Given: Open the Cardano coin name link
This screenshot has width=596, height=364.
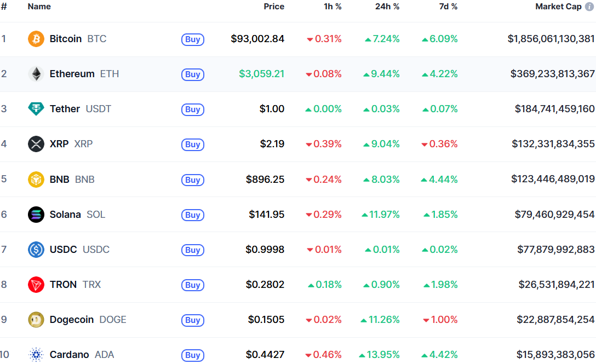Looking at the screenshot, I should pyautogui.click(x=69, y=355).
